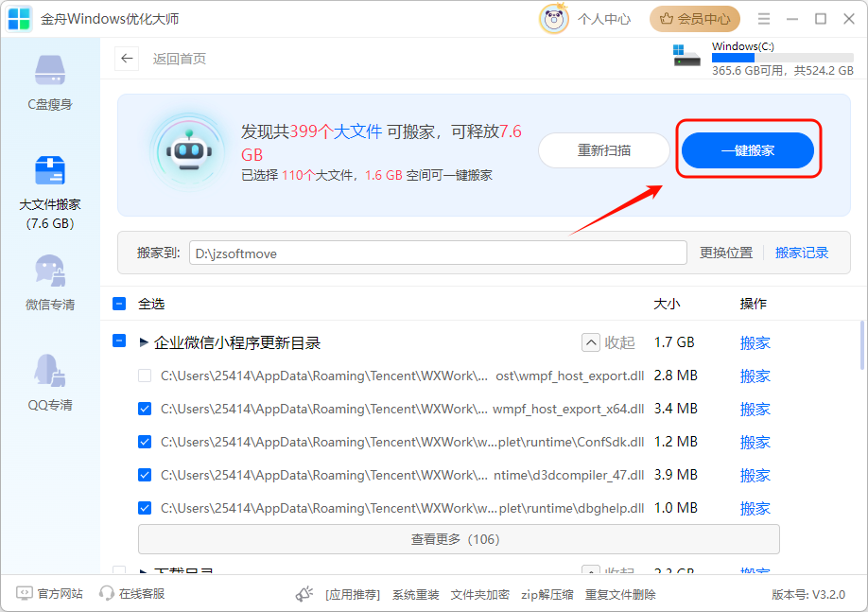The height and width of the screenshot is (612, 868).
Task: Uncheck the ConfSdk.dll file checkbox
Action: [x=145, y=442]
